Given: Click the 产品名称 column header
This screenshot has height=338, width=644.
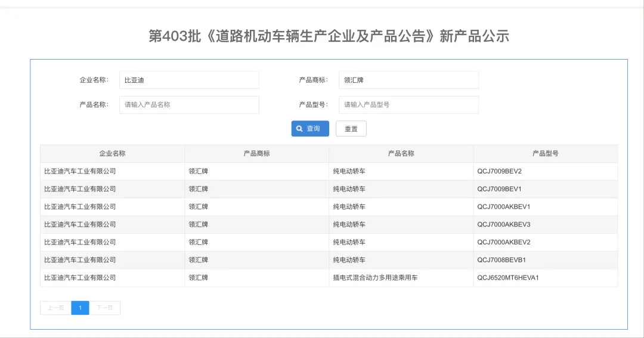Looking at the screenshot, I should [401, 153].
